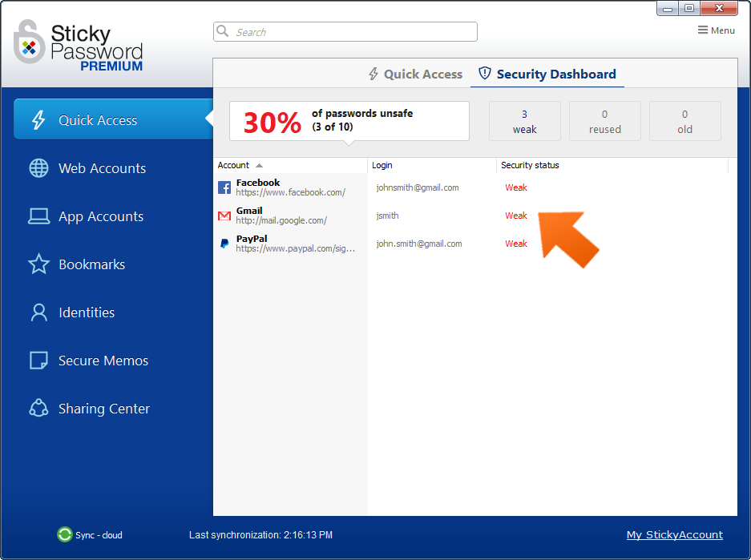
Task: Click the https://www.facebook.com/ URL text
Action: [x=290, y=192]
